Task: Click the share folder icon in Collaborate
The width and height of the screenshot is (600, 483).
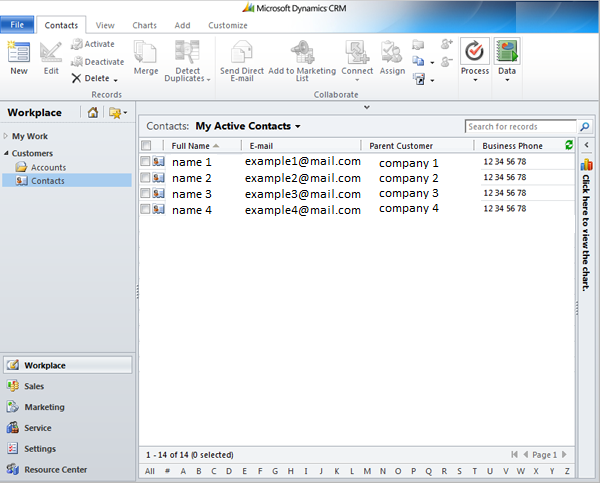Action: (x=418, y=45)
